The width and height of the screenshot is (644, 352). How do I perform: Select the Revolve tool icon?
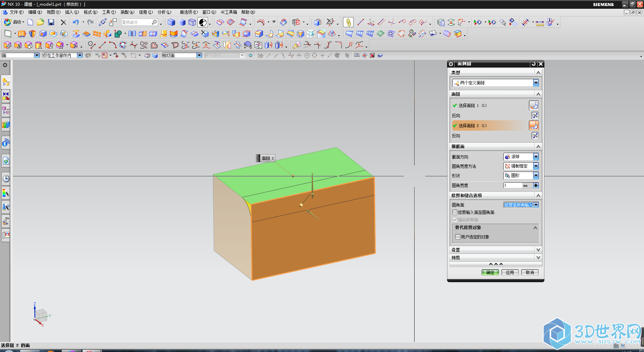(32, 34)
